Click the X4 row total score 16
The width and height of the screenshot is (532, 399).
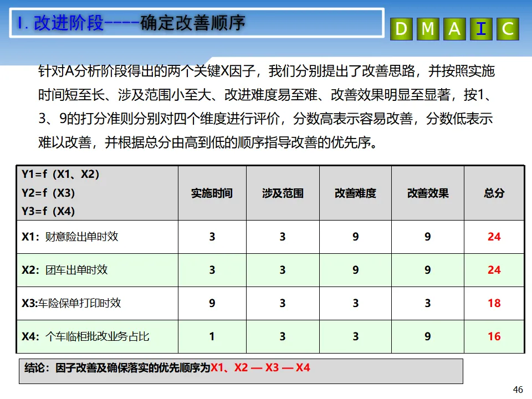pyautogui.click(x=494, y=336)
